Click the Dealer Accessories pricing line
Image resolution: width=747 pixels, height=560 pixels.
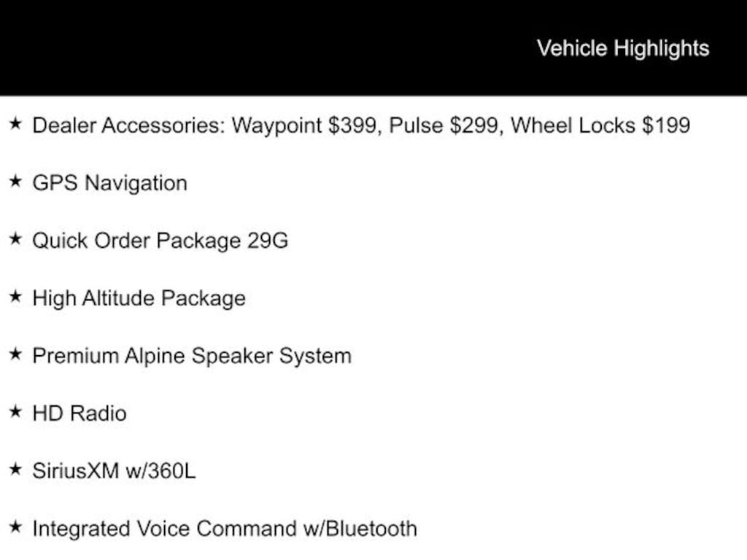(361, 125)
